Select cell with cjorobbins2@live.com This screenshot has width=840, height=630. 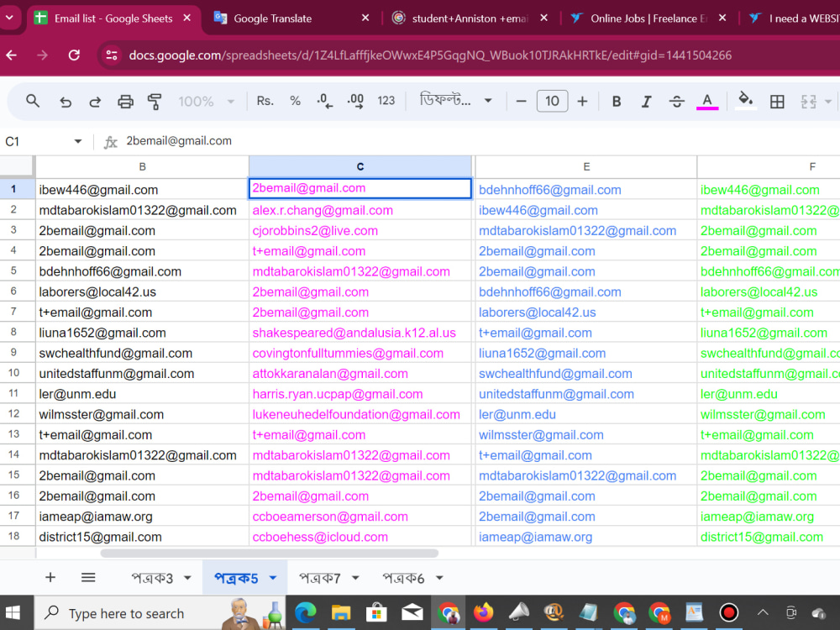tap(360, 230)
